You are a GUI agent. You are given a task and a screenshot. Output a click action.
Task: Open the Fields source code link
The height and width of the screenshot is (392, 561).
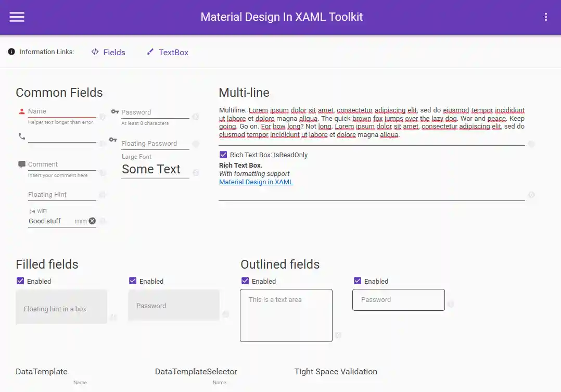[x=108, y=52]
